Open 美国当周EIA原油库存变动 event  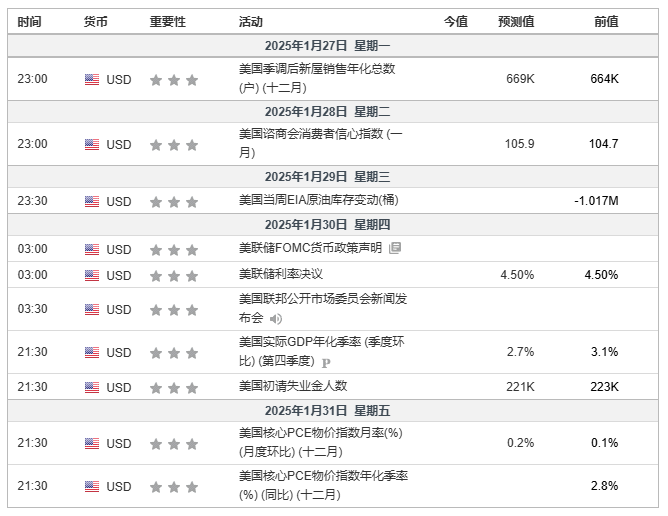tap(318, 201)
